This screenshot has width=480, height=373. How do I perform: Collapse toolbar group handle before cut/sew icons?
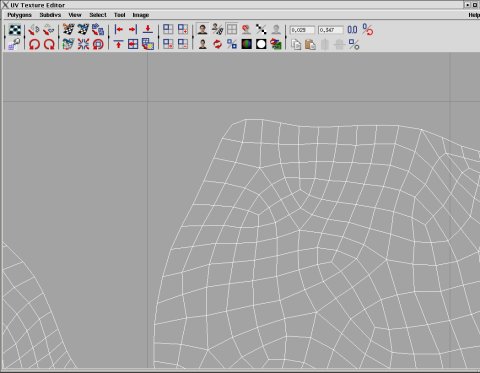click(59, 37)
